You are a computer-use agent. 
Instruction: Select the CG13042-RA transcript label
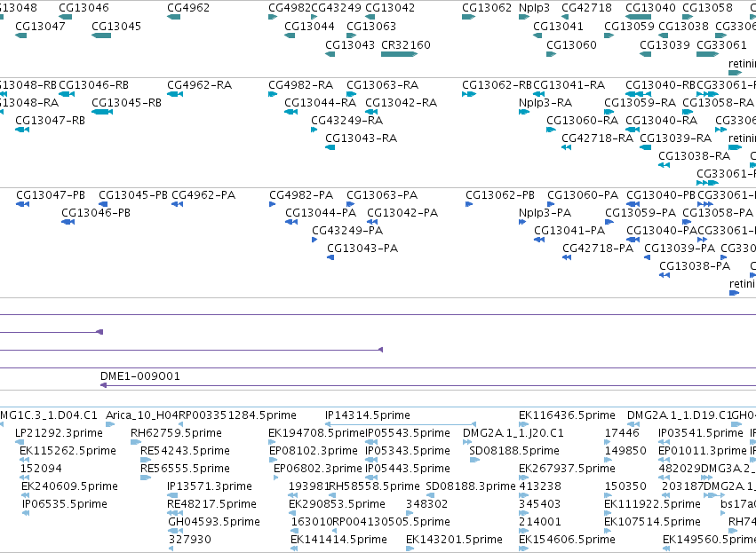(x=402, y=103)
